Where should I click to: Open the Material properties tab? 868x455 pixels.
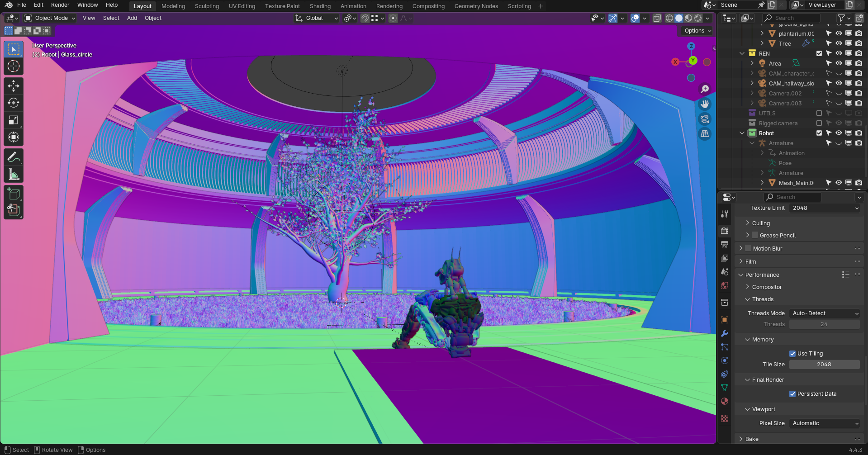pos(725,401)
